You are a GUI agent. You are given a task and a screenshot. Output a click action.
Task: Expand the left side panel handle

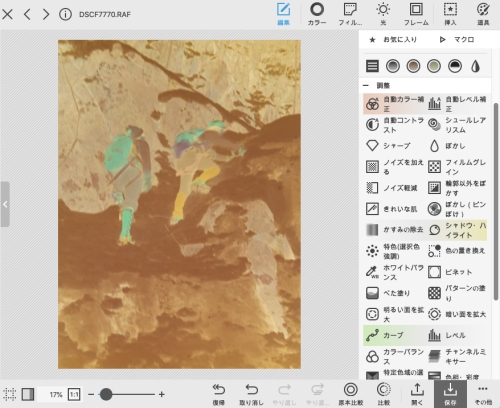[5, 204]
